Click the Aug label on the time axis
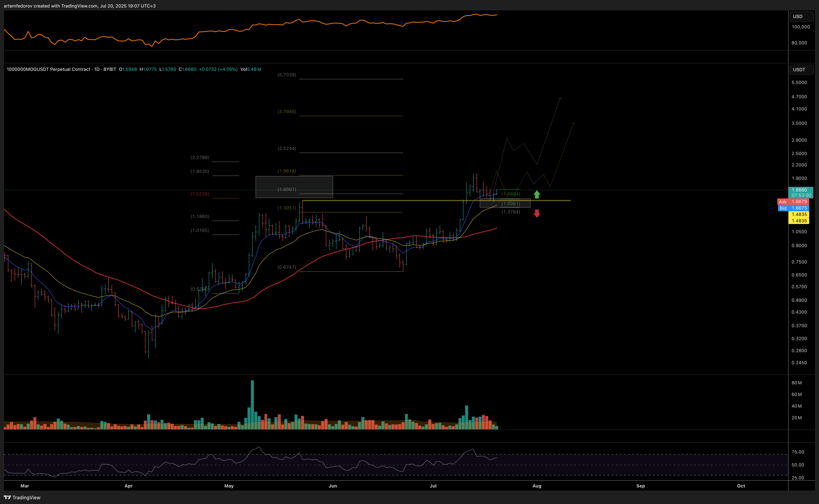Viewport: 819px width, 504px height. [x=537, y=486]
